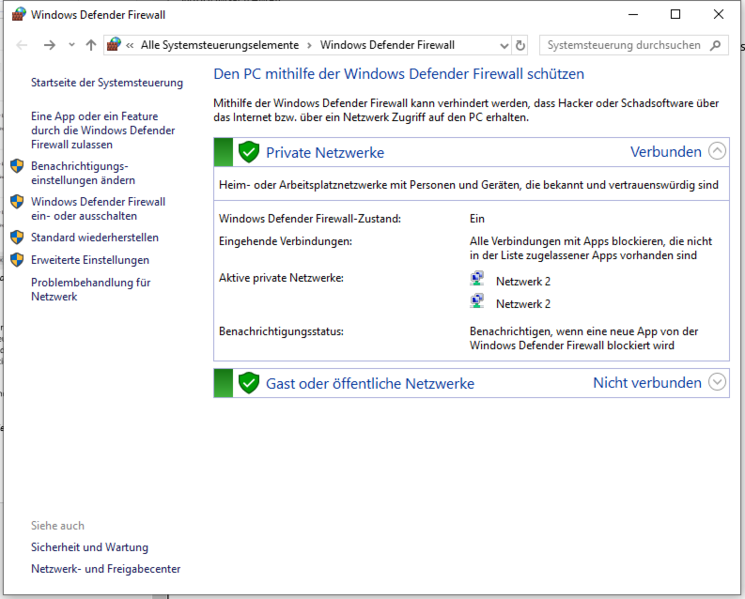Go up one level with the up arrow
This screenshot has height=599, width=745.
[91, 45]
